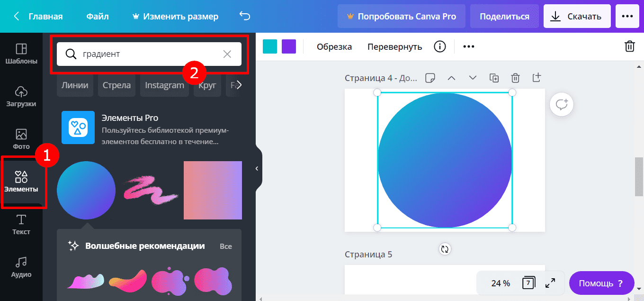Screen dimensions: 644x301
Task: Click into the градиент search field
Action: (149, 54)
